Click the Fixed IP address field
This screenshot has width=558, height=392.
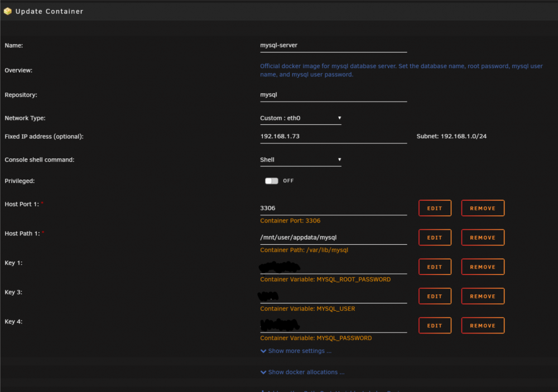tap(334, 137)
